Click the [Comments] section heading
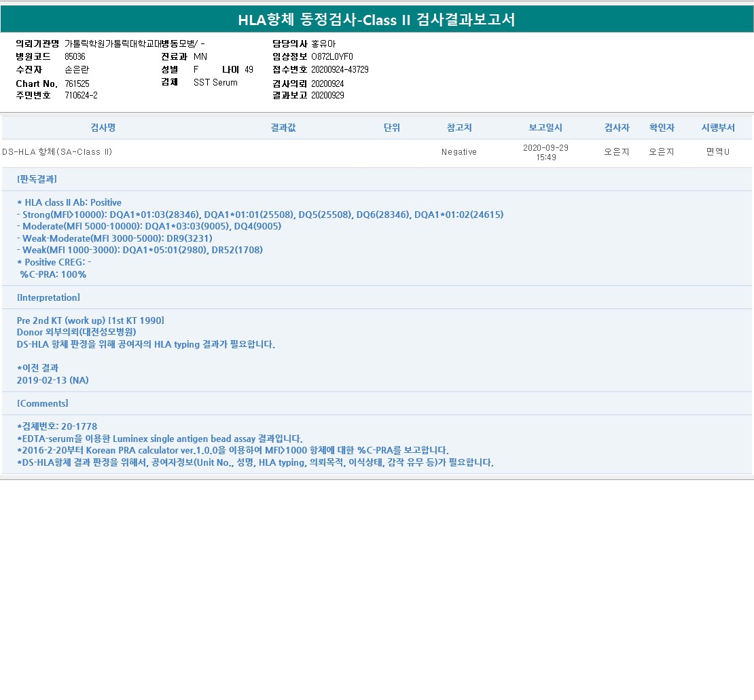Viewport: 754px width, 700px height. (43, 403)
